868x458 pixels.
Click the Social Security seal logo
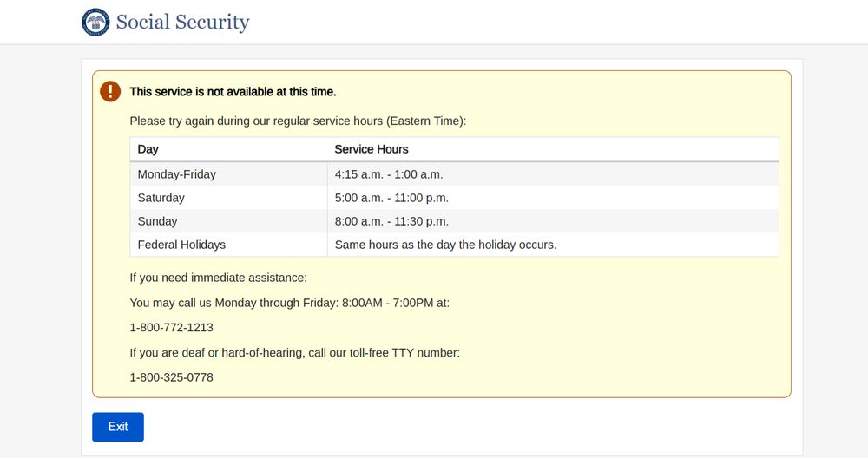tap(95, 23)
